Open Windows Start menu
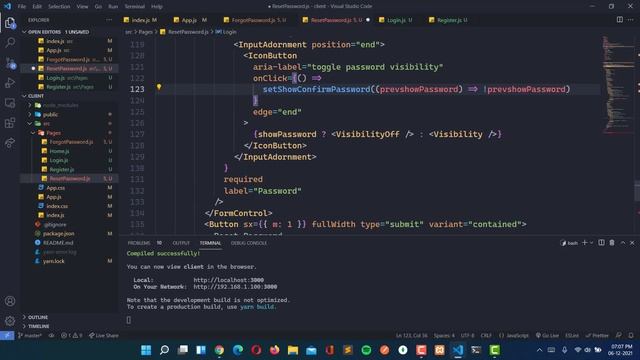Screen dimensions: 640x360 pos(146,350)
